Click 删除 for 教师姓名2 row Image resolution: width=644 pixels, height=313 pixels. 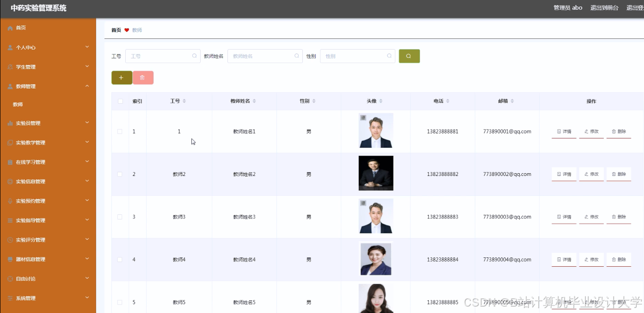point(619,174)
